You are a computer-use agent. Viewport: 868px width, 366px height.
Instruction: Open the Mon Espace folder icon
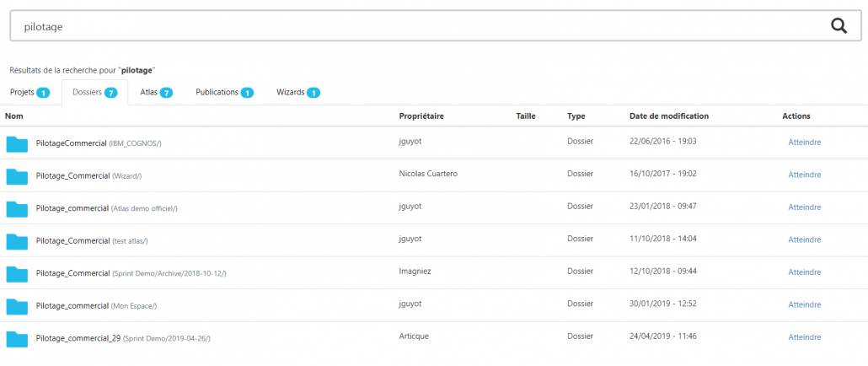(x=17, y=305)
